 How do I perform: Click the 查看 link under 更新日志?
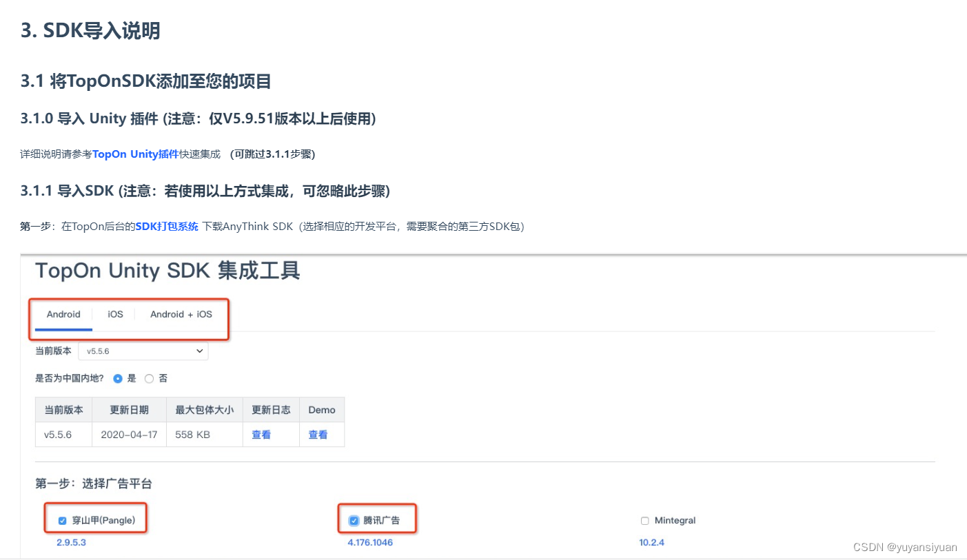261,435
